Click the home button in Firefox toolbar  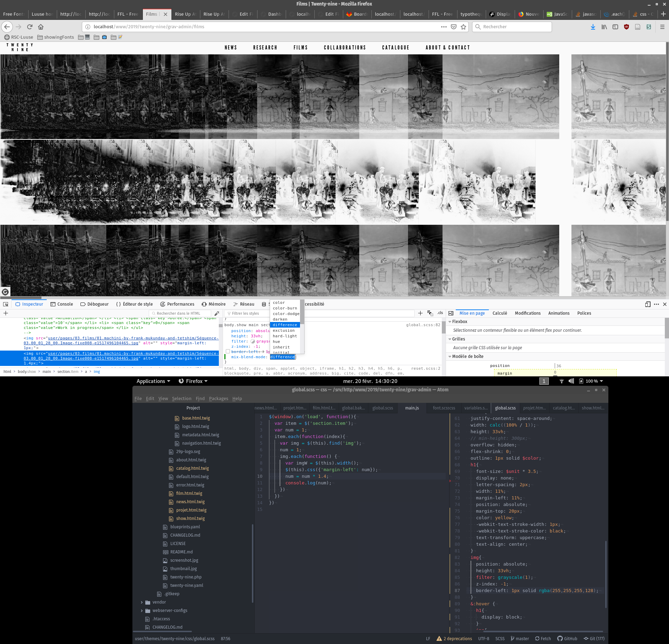click(41, 27)
